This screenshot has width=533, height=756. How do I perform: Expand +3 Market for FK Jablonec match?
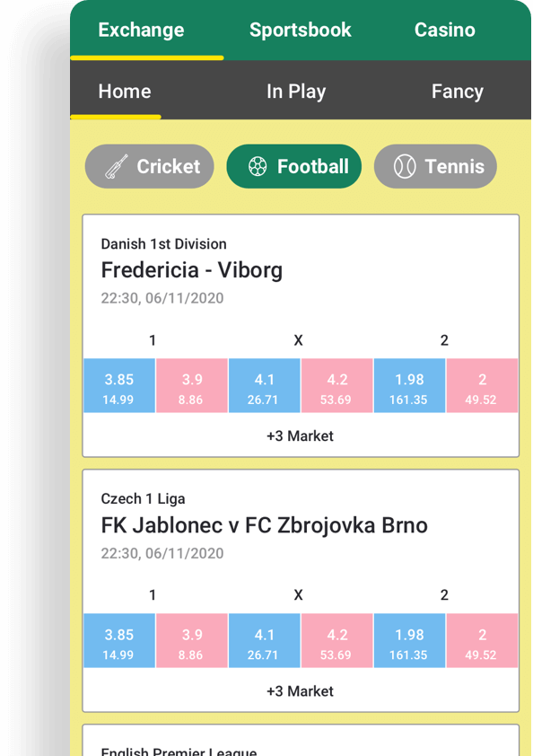(x=301, y=691)
